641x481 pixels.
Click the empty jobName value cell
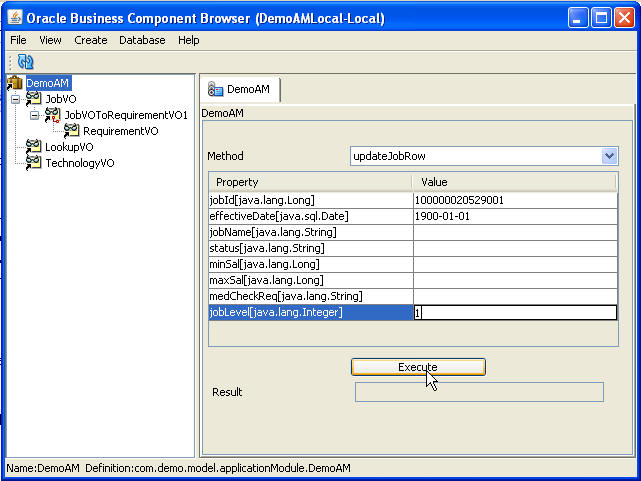tap(515, 233)
